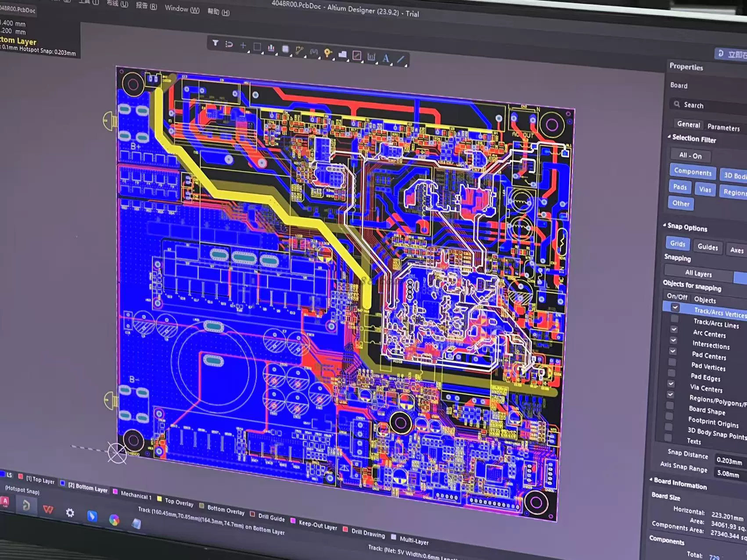This screenshot has width=747, height=560.
Task: Click the move objects plus icon
Action: point(243,45)
